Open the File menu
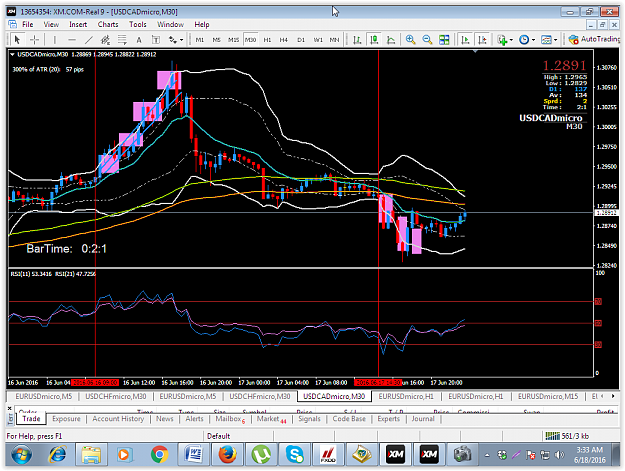 (28, 24)
